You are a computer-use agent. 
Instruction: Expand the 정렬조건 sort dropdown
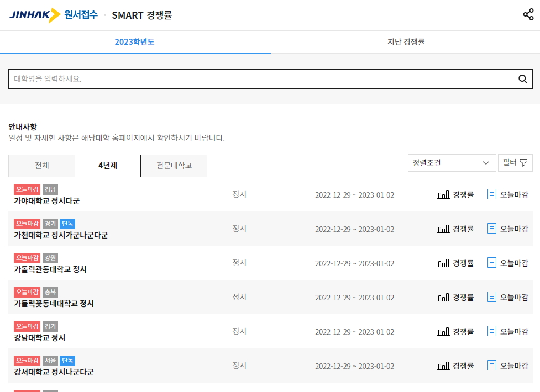tap(452, 163)
